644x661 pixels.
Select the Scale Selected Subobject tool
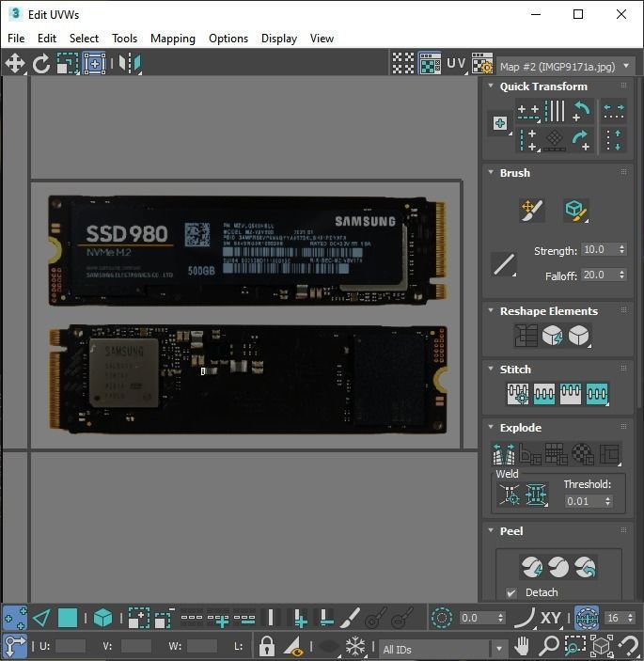click(x=68, y=64)
